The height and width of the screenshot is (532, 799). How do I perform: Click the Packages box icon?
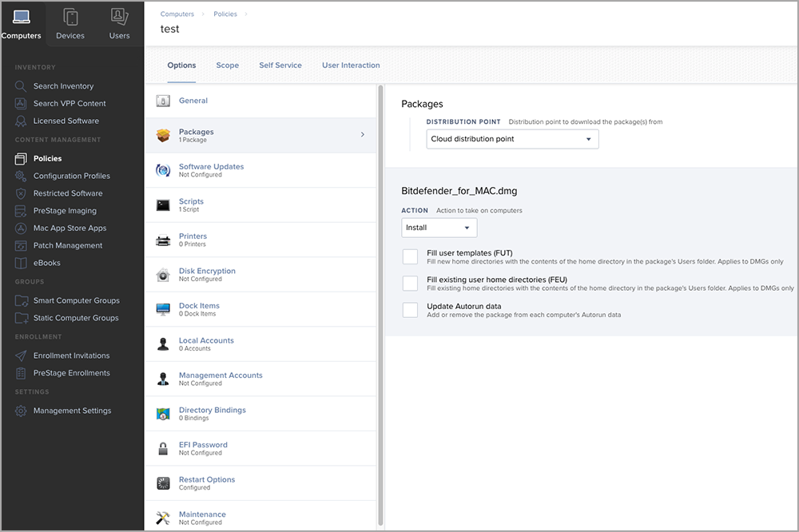pyautogui.click(x=163, y=136)
